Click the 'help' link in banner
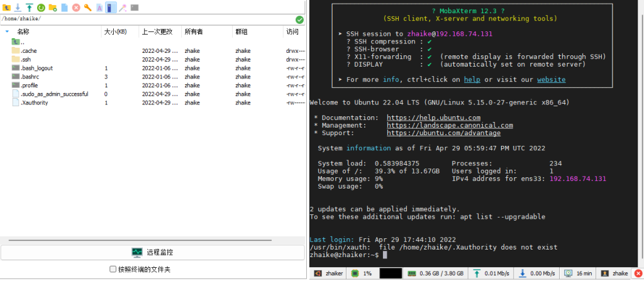Screen dimensions: 644x281 click(472, 80)
